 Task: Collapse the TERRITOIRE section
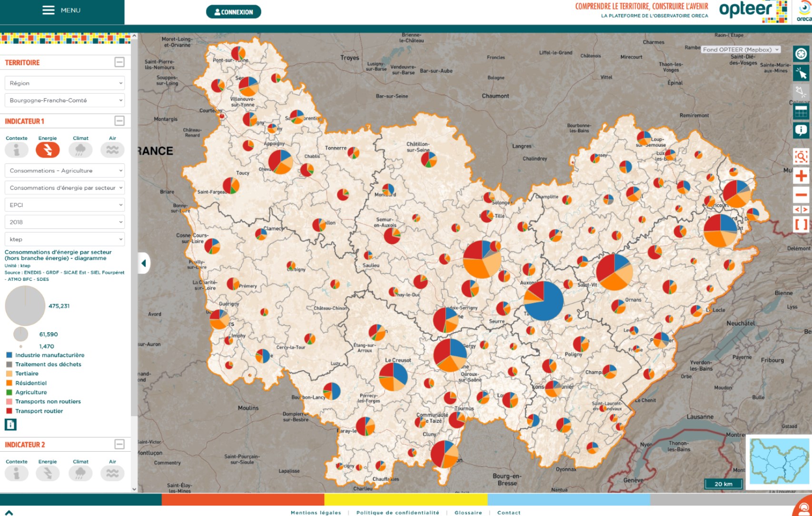(119, 62)
